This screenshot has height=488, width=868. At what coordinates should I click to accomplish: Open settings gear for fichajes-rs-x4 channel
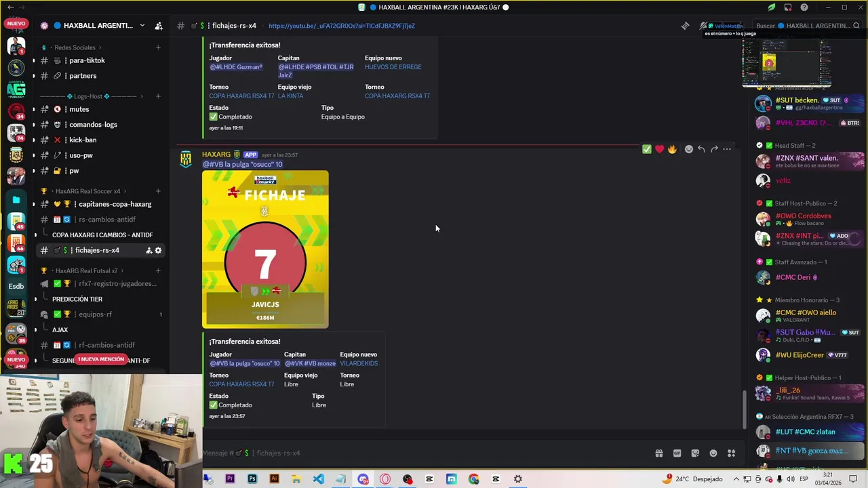(x=159, y=250)
